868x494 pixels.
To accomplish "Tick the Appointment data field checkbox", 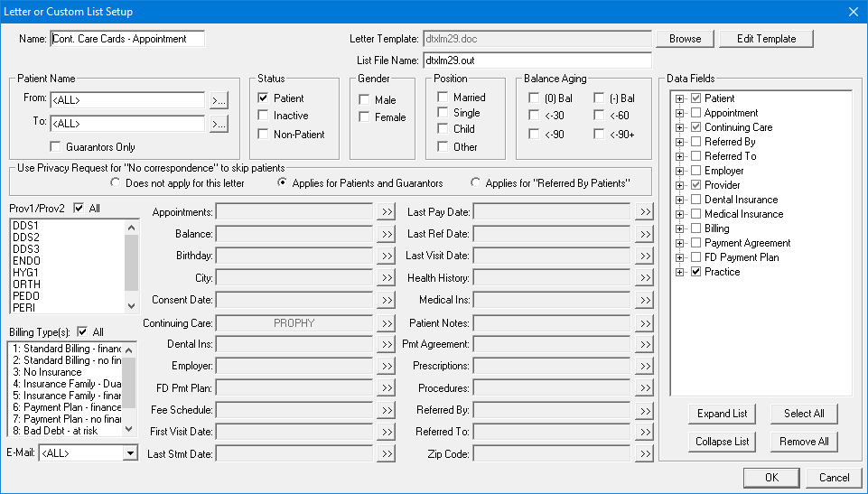I will click(695, 113).
